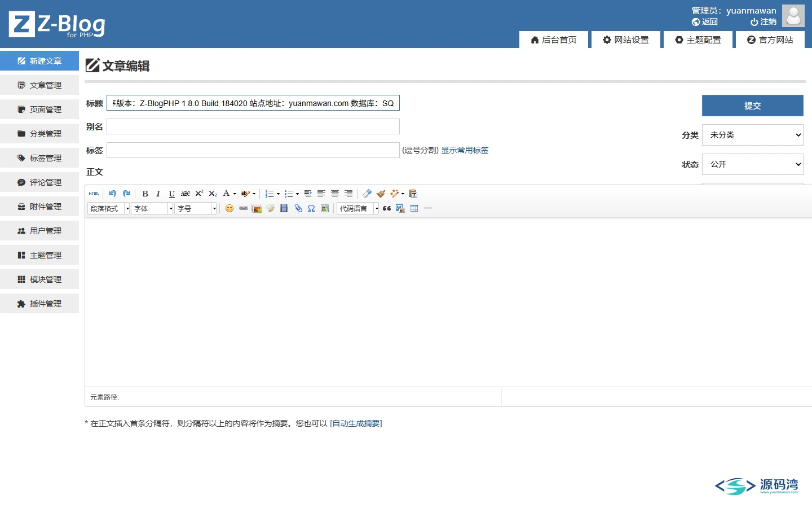Open 插件管理 in the sidebar
812x508 pixels.
[39, 304]
